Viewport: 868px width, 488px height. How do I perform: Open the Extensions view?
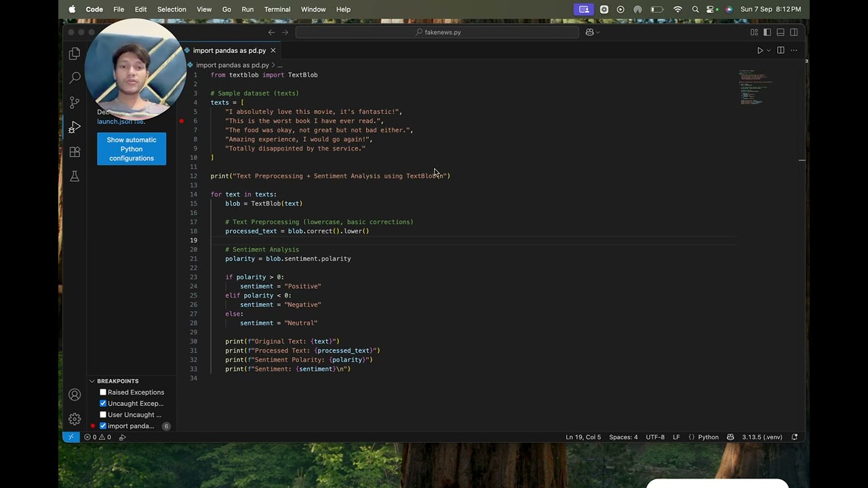tap(75, 152)
